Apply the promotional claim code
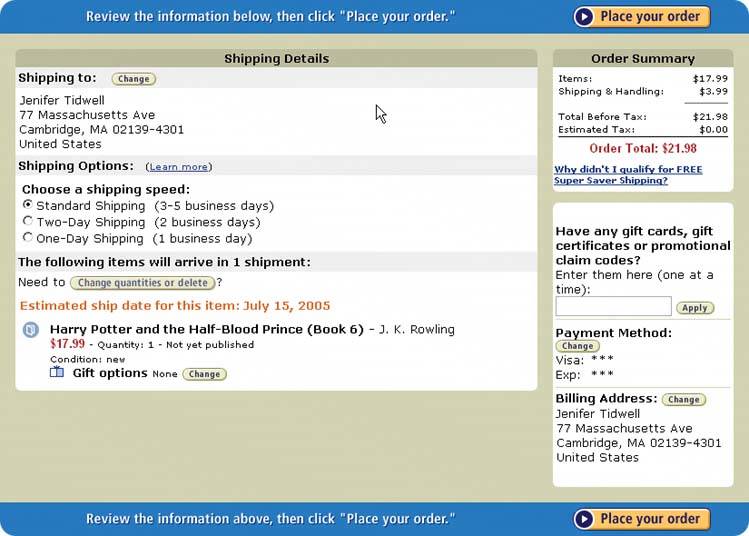This screenshot has height=536, width=749. (x=695, y=308)
